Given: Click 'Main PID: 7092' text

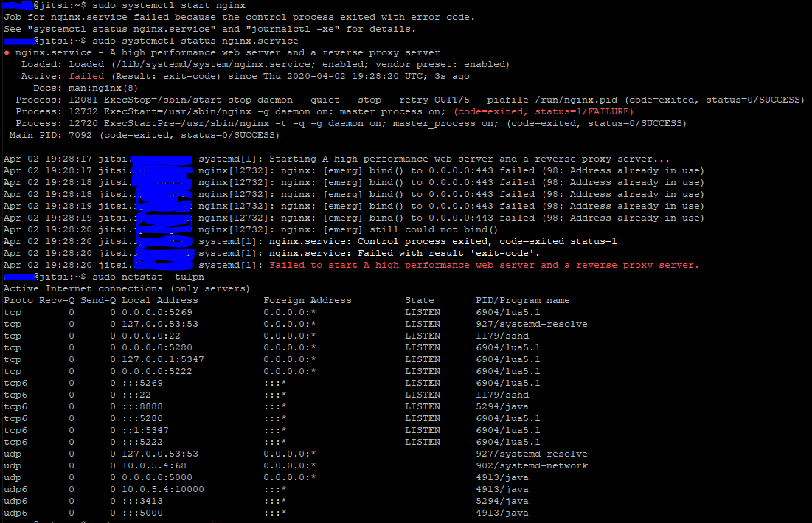Looking at the screenshot, I should (50, 135).
